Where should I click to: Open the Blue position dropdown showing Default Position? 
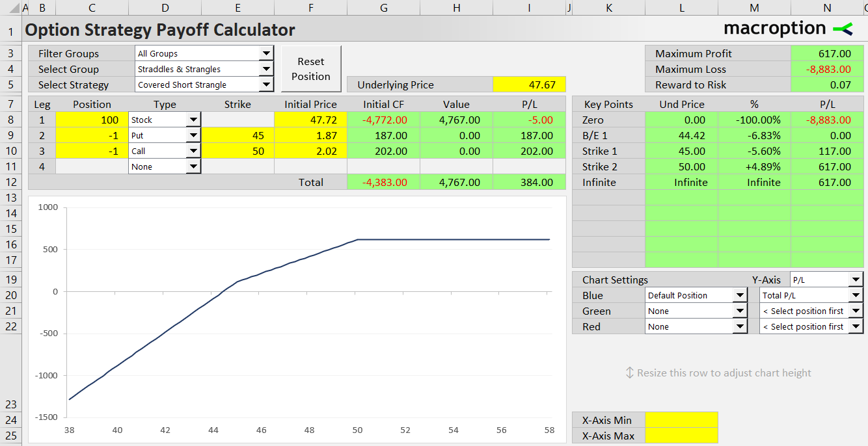(x=740, y=295)
